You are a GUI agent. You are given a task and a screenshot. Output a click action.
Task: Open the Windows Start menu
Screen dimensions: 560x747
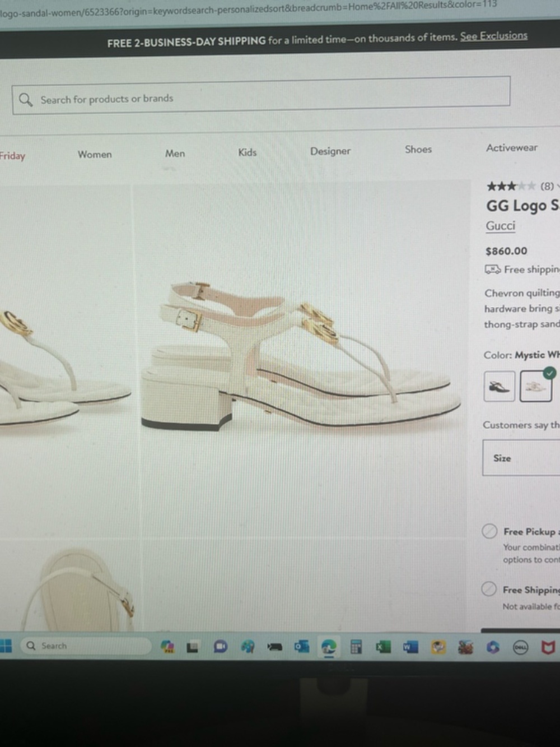[x=6, y=646]
